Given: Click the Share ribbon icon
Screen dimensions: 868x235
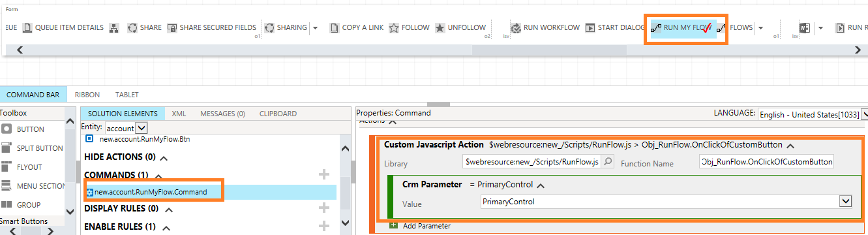Looking at the screenshot, I should coord(132,28).
